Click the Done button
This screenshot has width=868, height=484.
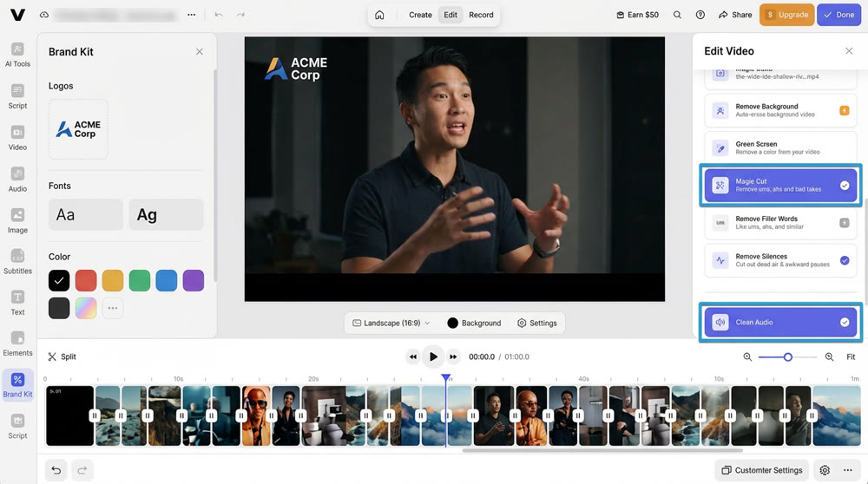(x=838, y=15)
